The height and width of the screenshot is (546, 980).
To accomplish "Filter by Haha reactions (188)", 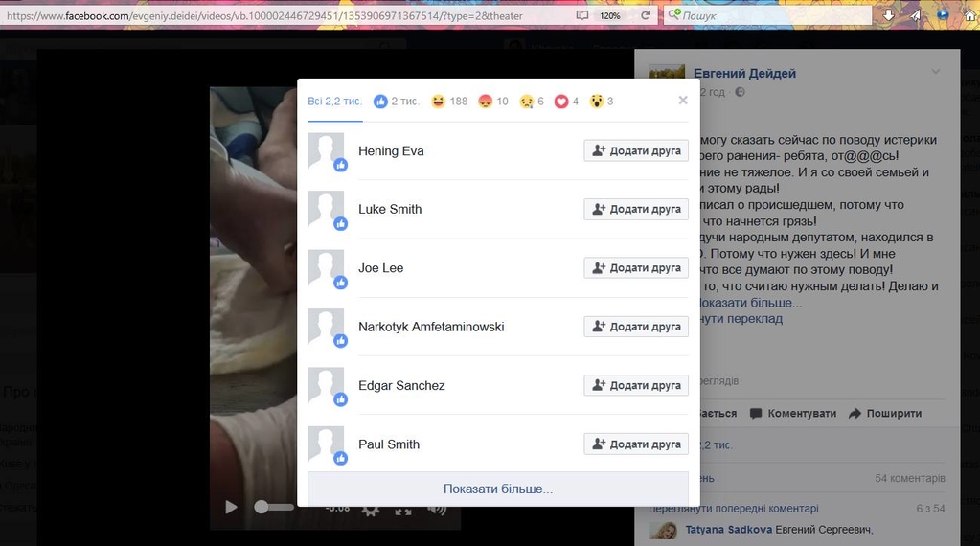I will 449,101.
